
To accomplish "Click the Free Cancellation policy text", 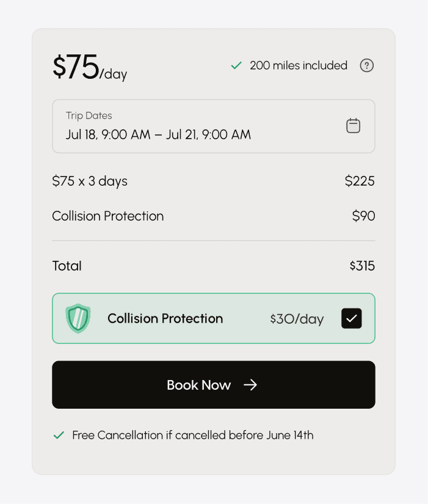I will tap(192, 436).
